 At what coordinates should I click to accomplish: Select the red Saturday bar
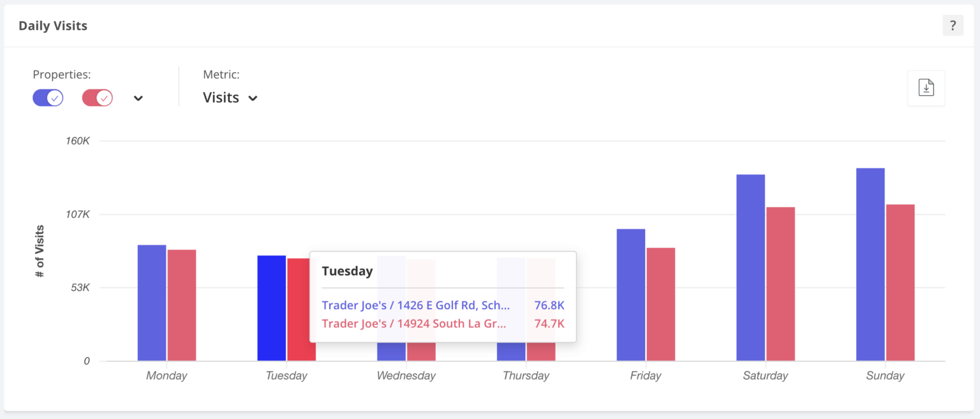click(x=780, y=284)
